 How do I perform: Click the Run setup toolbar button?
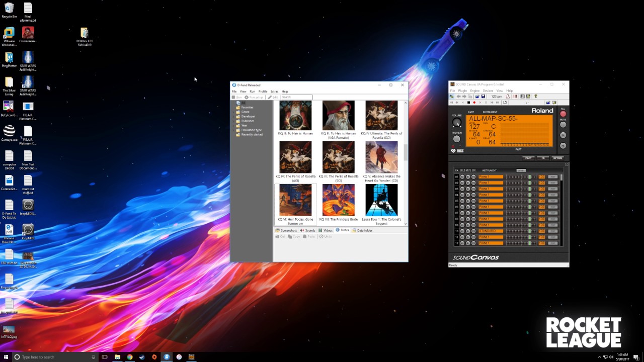pyautogui.click(x=254, y=97)
